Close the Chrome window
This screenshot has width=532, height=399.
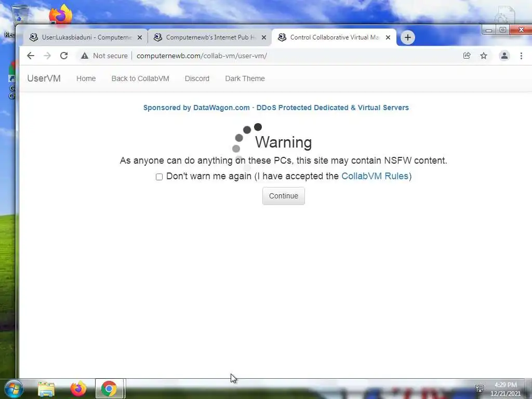click(x=521, y=30)
